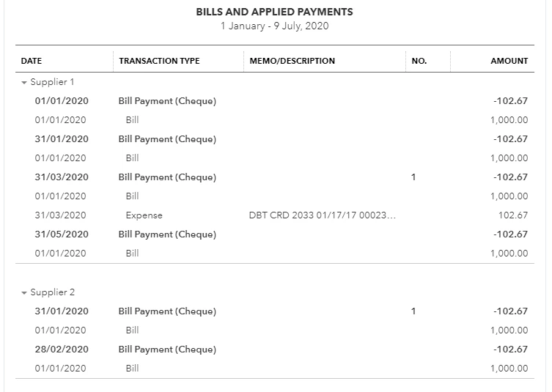Open the last Bill row under Supplier 2
Screen dimensions: 552x392
click(275, 369)
